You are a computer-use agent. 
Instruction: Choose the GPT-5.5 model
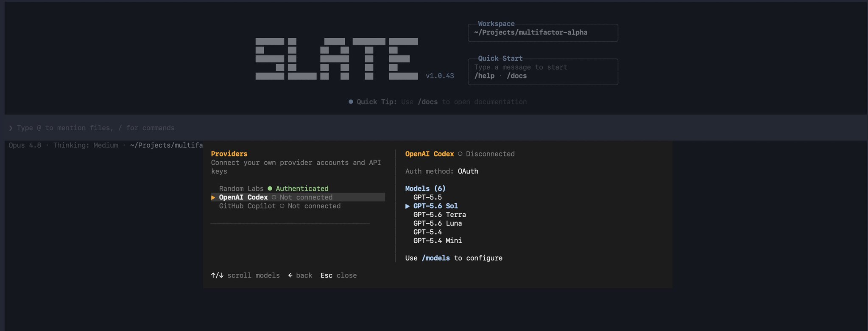pyautogui.click(x=427, y=197)
